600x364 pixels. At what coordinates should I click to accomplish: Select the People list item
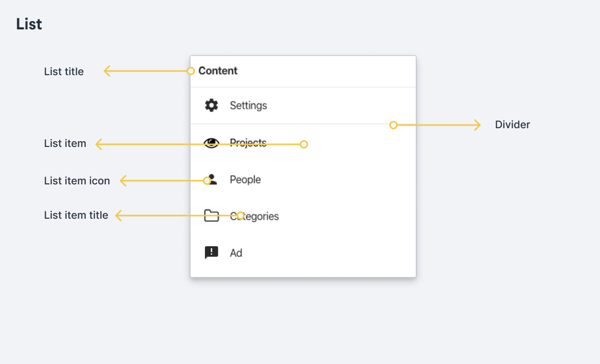click(x=245, y=179)
